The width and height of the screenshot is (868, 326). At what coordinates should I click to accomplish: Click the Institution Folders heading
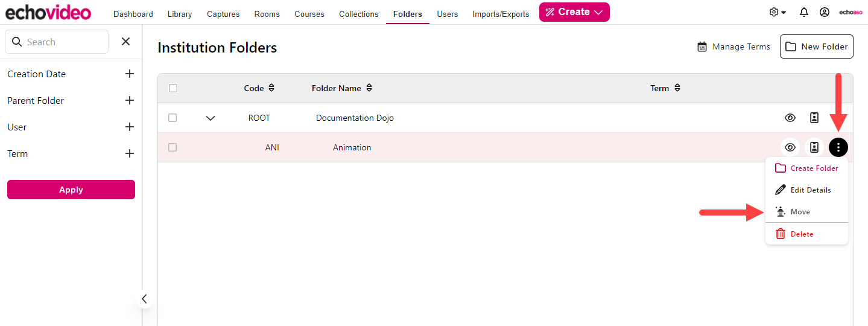click(217, 48)
